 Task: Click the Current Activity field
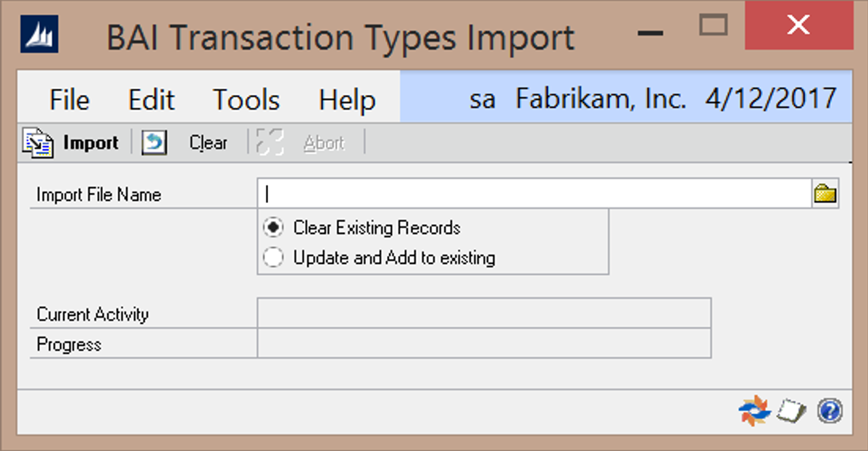coord(484,313)
